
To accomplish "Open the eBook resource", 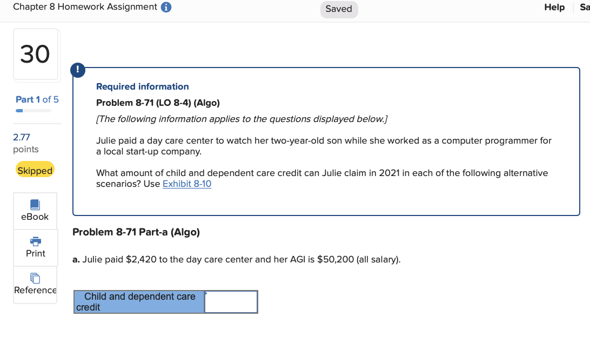I will point(35,211).
